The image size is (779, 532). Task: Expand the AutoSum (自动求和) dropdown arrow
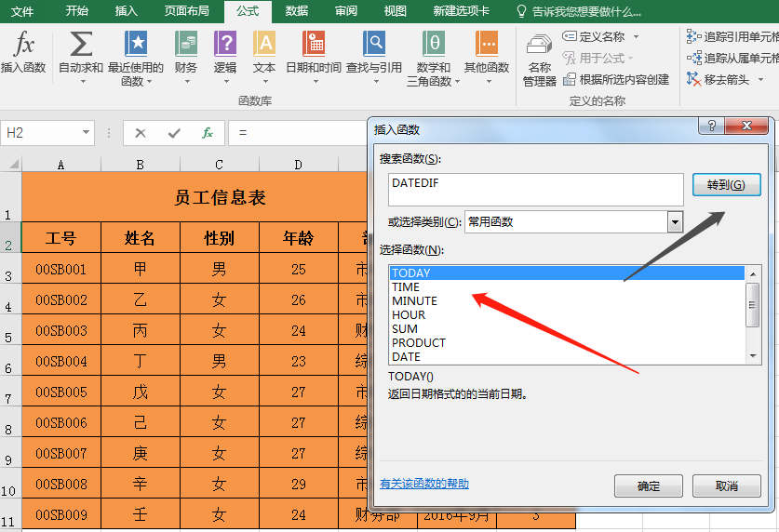[x=83, y=82]
